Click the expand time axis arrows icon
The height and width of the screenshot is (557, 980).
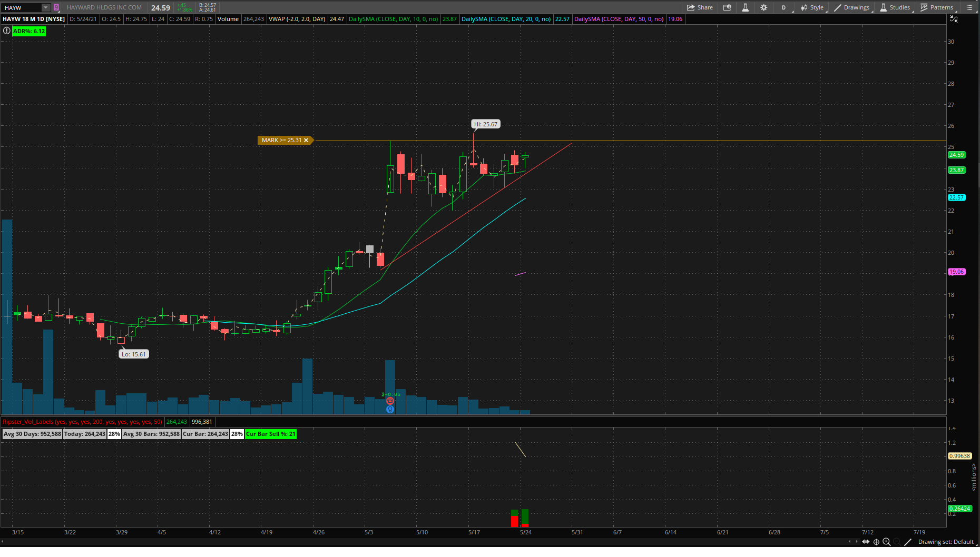click(866, 542)
